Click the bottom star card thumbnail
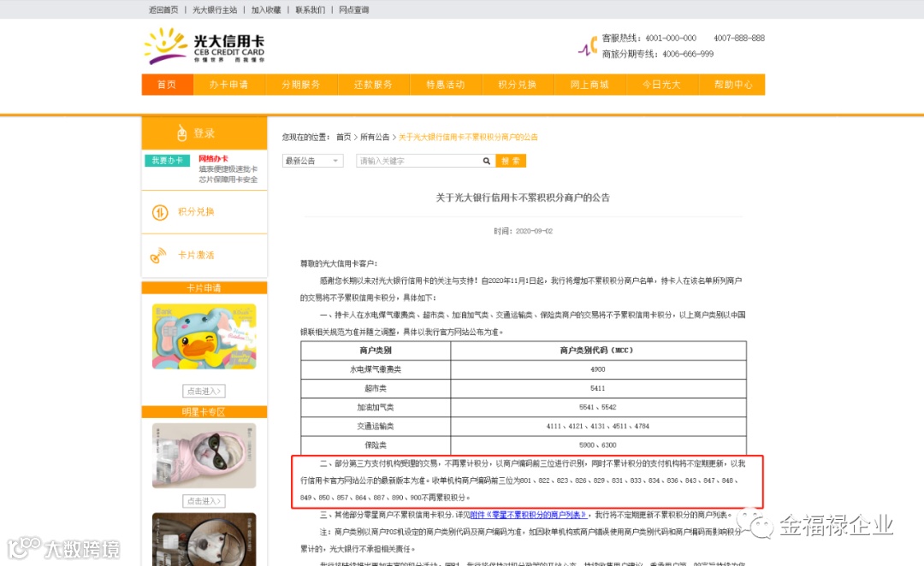Screen dimensions: 924x566 [204, 539]
